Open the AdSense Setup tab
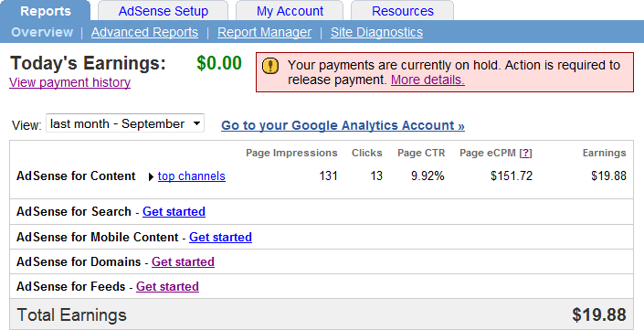644x330 pixels. pos(163,11)
